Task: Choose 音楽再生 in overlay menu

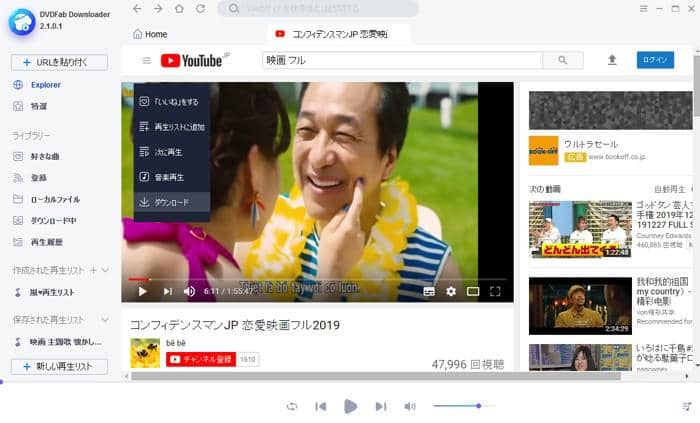Action: click(172, 177)
